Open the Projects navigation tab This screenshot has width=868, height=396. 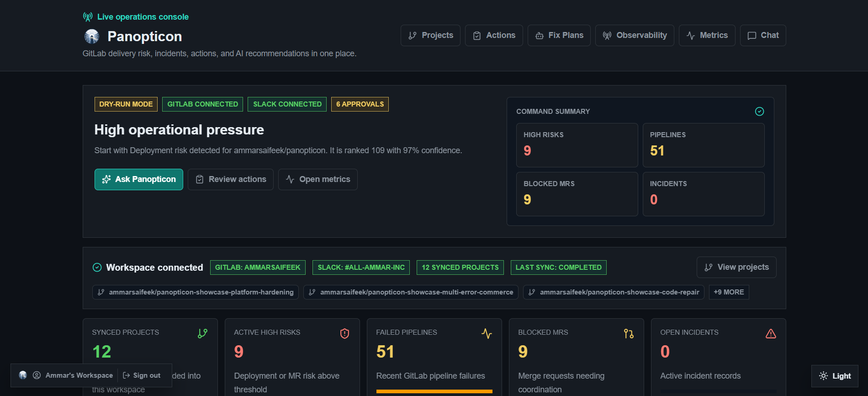click(430, 35)
